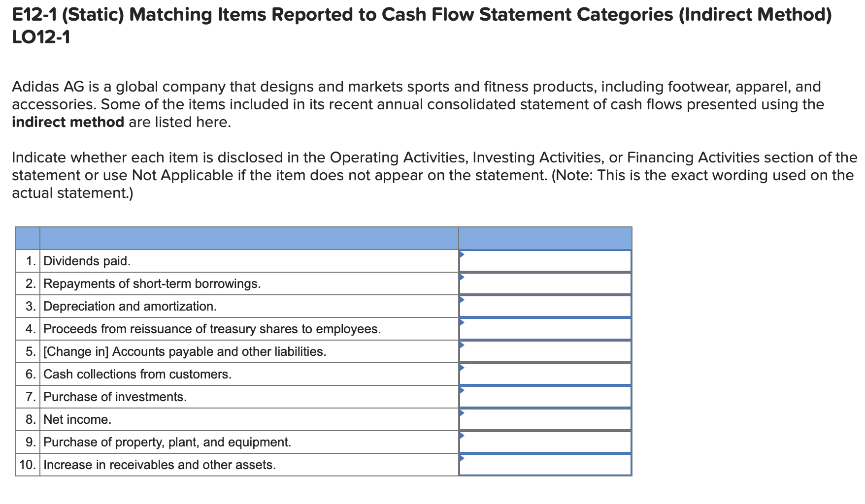Open the dropdown for Repayments of short-term borrowings
865x504 pixels.
[x=544, y=283]
